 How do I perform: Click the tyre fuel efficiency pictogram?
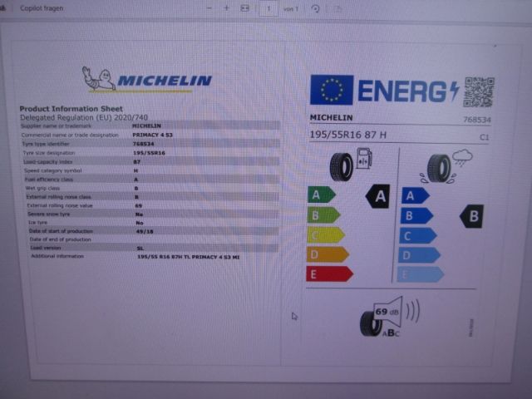point(351,163)
